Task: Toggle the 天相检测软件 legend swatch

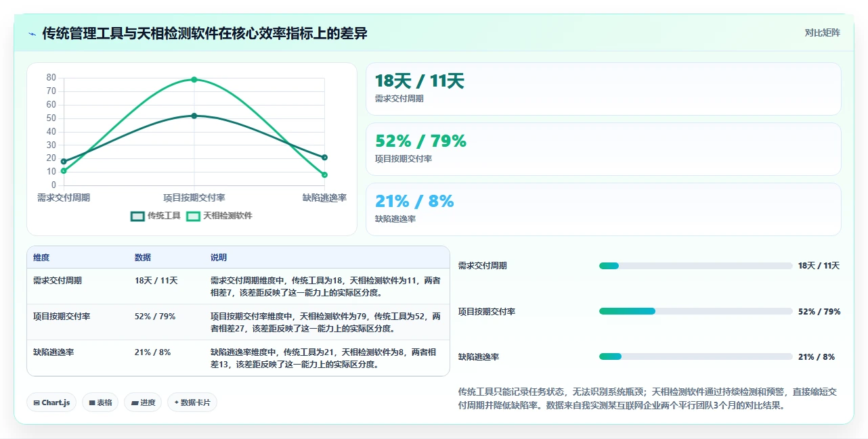Action: coord(194,216)
